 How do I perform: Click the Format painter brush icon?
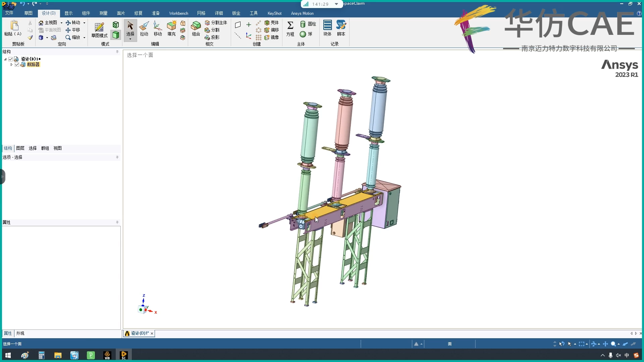click(30, 38)
